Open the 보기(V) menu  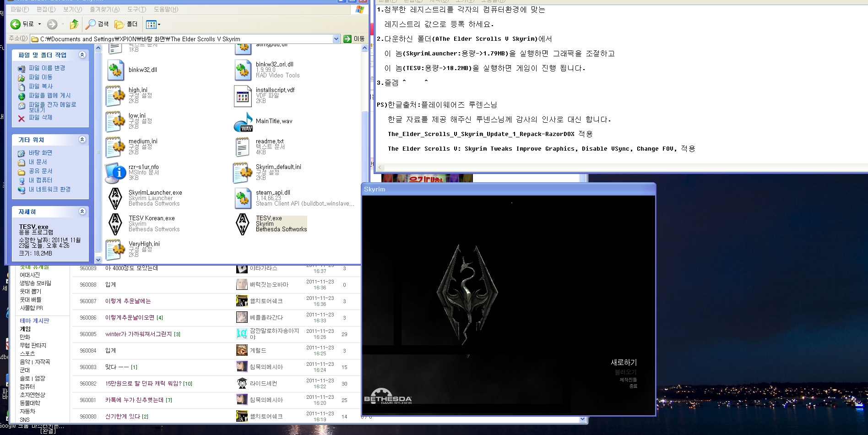[72, 9]
